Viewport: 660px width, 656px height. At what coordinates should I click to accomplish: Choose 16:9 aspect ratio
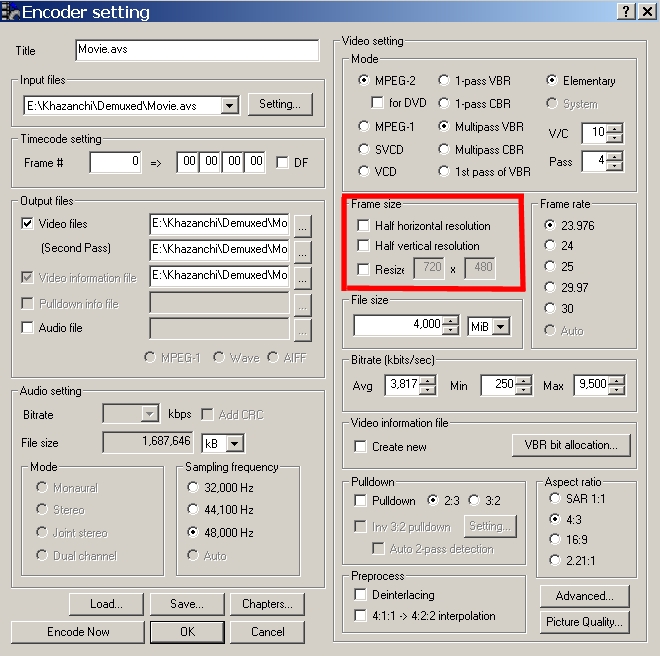point(555,539)
